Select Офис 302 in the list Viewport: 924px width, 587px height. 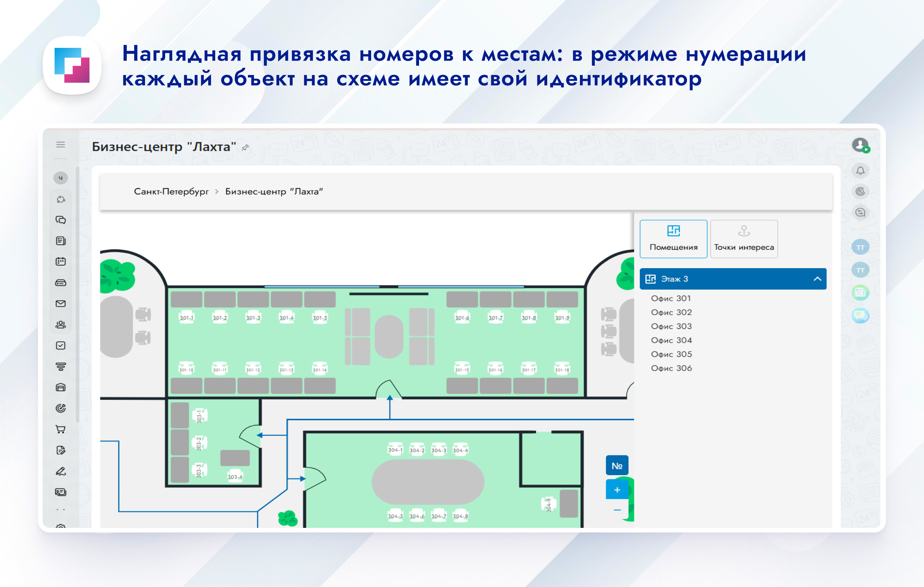click(x=672, y=312)
